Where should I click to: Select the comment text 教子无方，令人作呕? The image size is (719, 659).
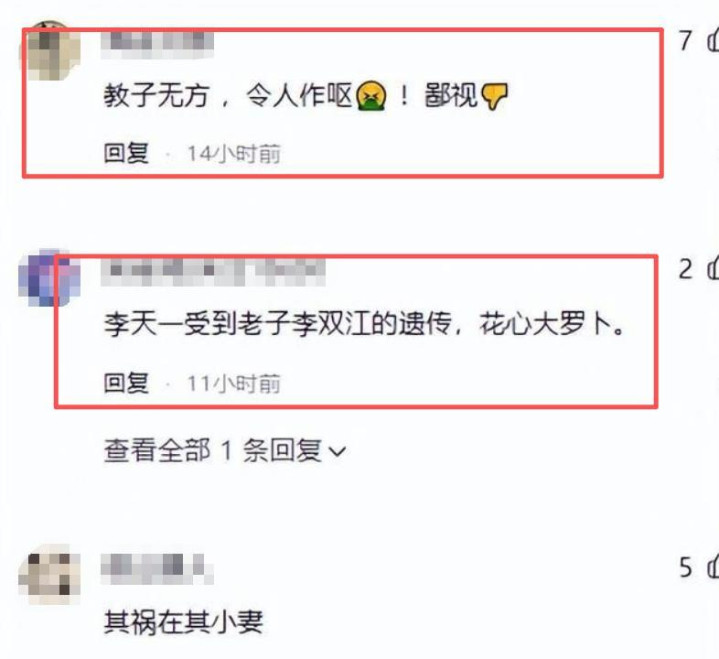(227, 96)
